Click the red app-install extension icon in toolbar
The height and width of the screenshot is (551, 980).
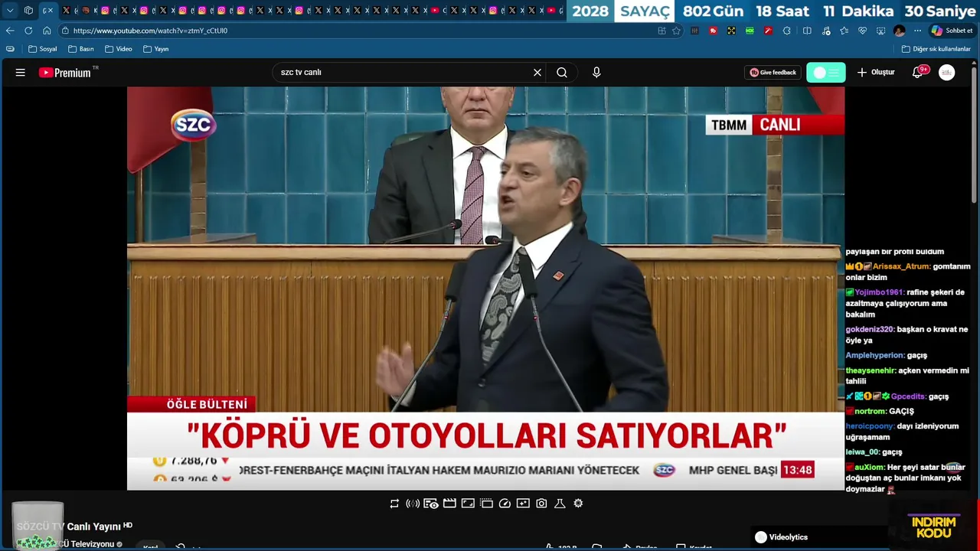point(713,31)
